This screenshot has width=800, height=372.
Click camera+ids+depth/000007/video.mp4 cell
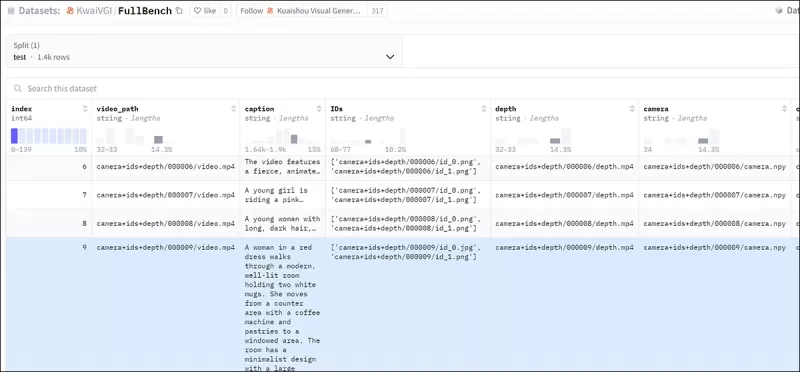(x=165, y=195)
